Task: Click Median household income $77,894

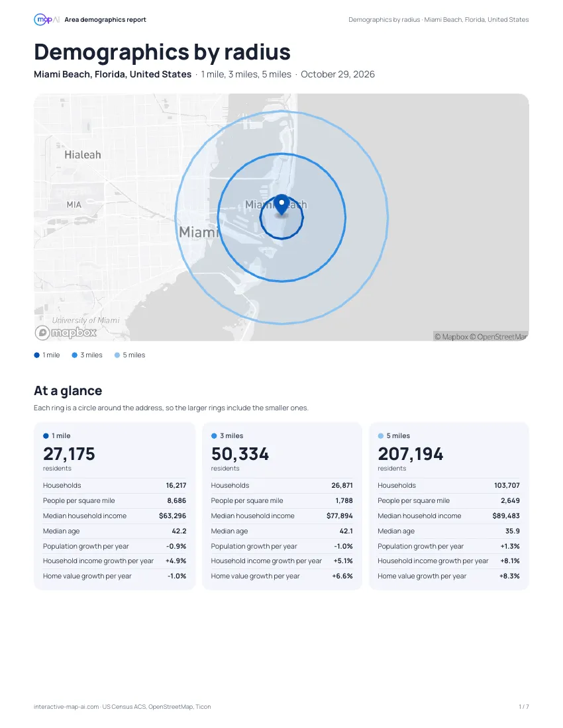Action: point(340,516)
